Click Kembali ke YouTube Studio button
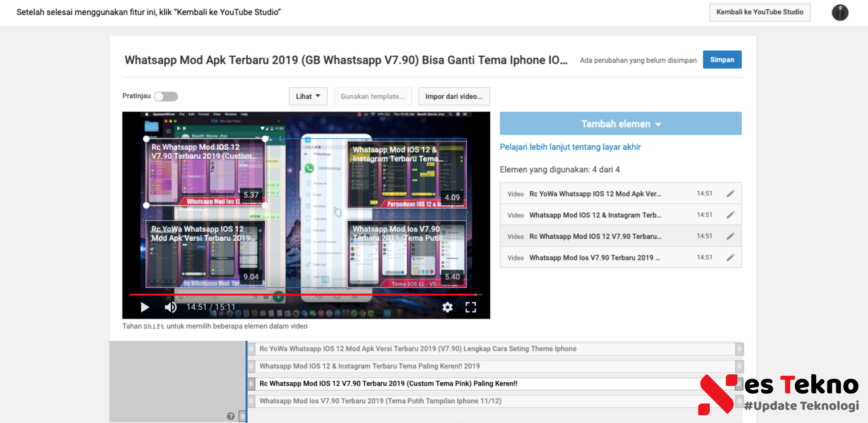The width and height of the screenshot is (868, 423). click(x=759, y=12)
